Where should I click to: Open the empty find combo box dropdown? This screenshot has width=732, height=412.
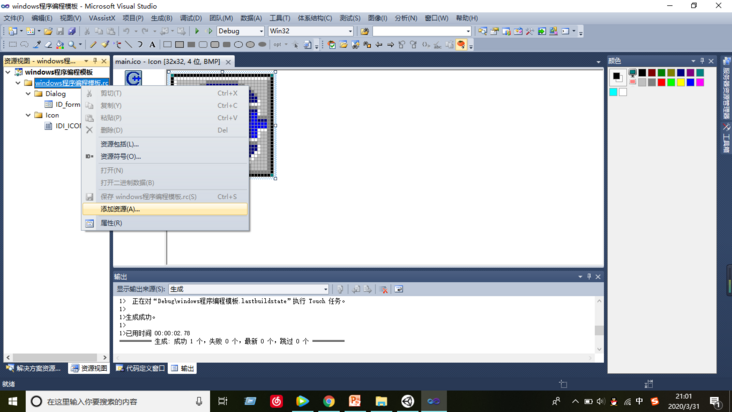tap(468, 31)
